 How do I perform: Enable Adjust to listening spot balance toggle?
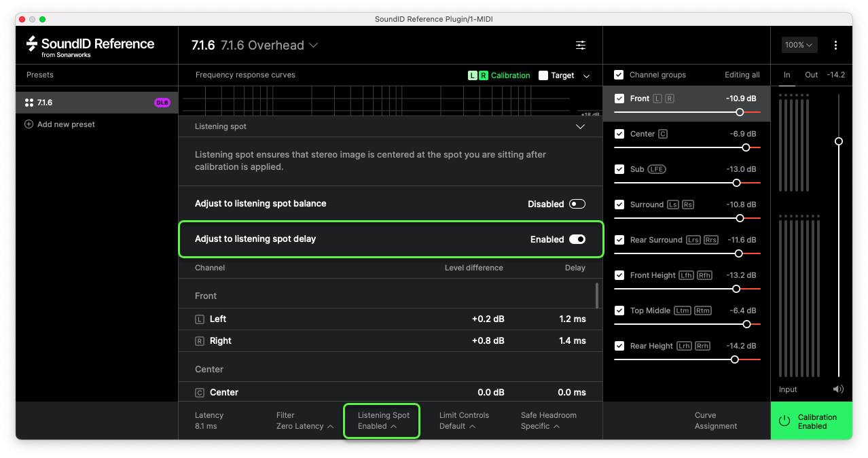tap(577, 204)
